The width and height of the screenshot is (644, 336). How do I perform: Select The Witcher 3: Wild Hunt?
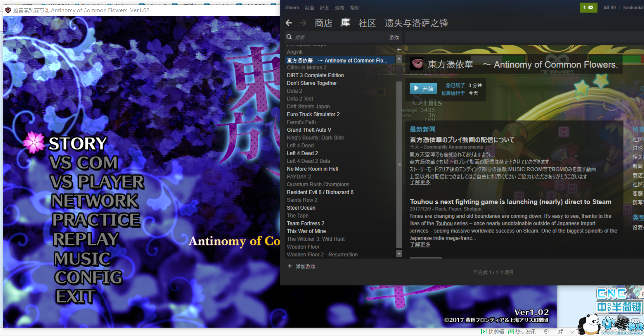(316, 239)
